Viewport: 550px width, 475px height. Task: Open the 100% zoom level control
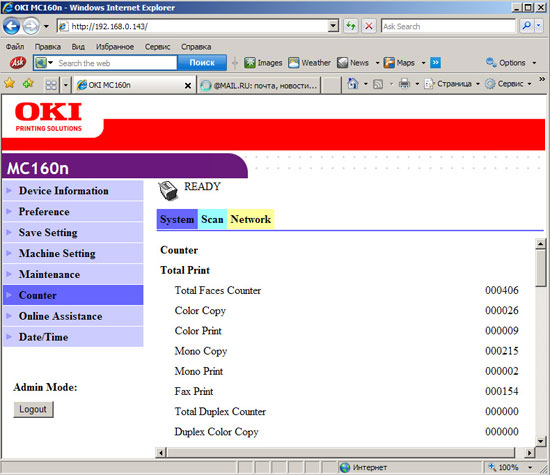510,467
